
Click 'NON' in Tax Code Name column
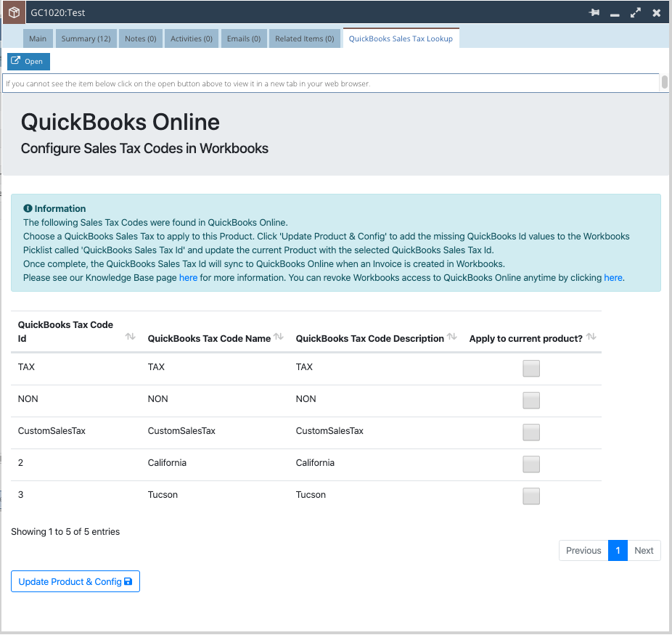(x=157, y=399)
